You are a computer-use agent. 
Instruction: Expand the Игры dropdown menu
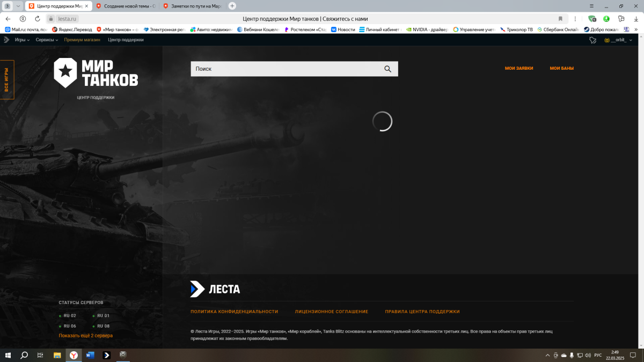tap(22, 40)
